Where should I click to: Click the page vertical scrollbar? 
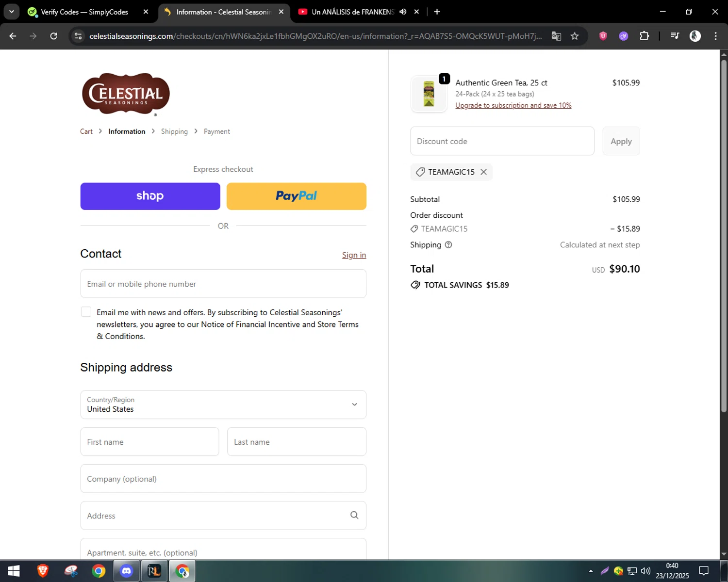point(724,235)
